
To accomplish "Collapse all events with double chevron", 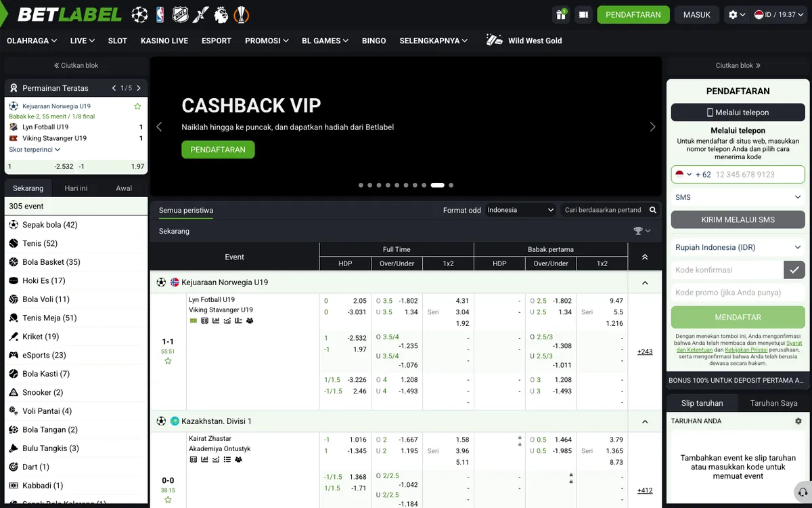I will (645, 257).
